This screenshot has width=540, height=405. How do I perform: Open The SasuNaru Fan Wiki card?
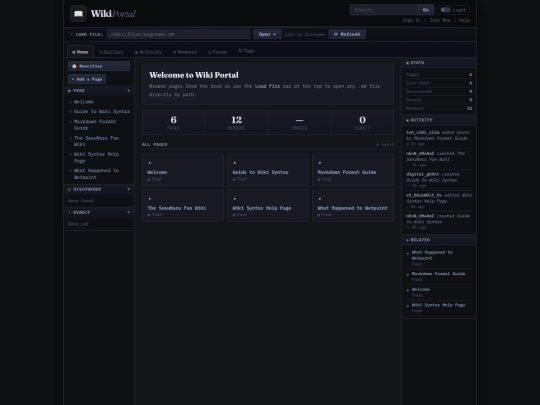click(183, 206)
